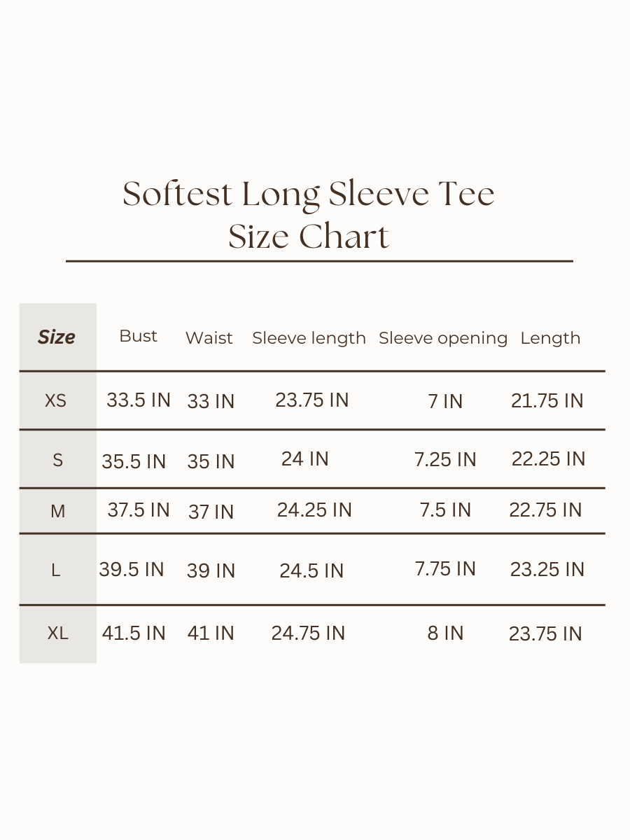Image resolution: width=630 pixels, height=840 pixels.
Task: Click the M size row label
Action: [x=57, y=512]
